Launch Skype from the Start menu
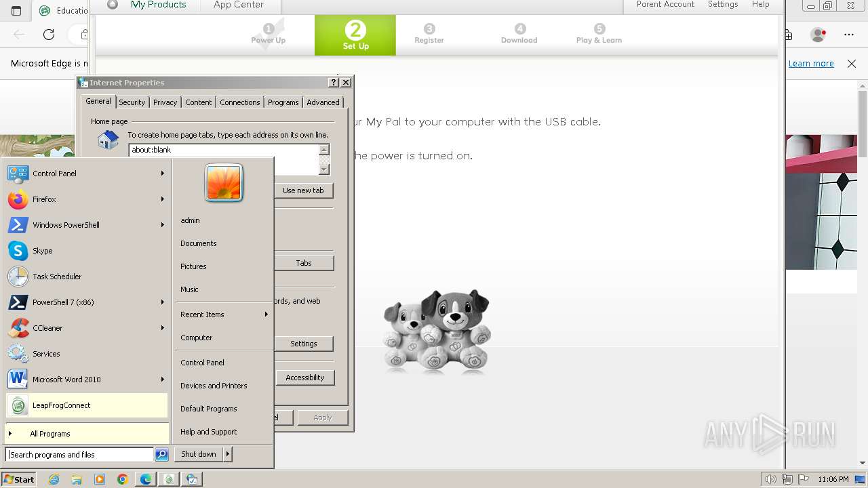868x488 pixels. 86,251
